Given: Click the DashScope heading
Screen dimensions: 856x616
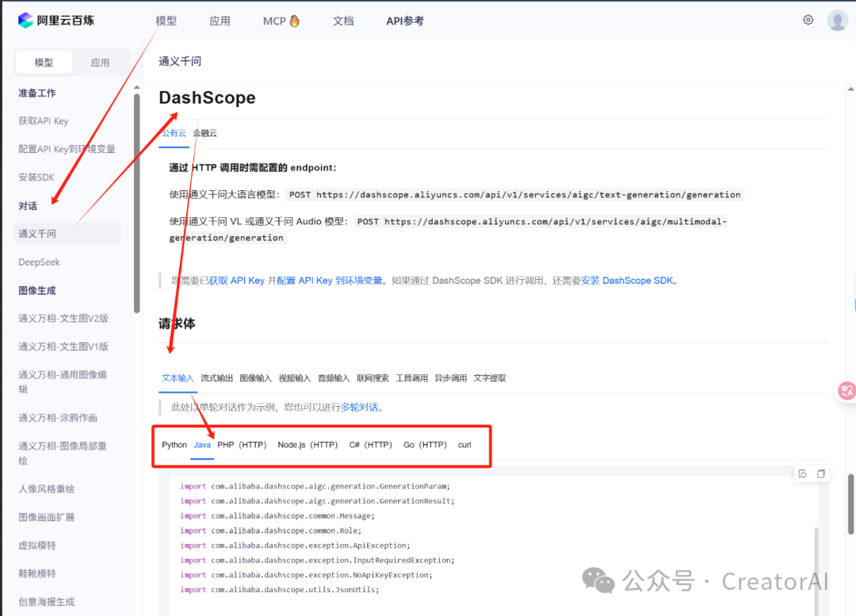Looking at the screenshot, I should pos(207,98).
